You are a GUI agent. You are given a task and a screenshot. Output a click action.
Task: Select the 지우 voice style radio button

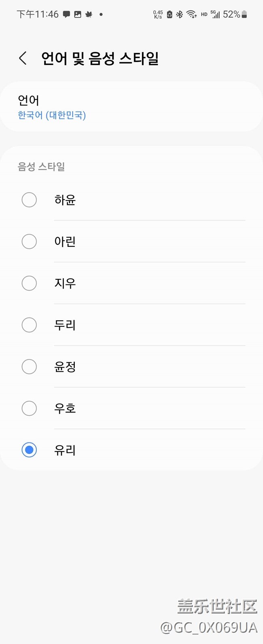coord(29,283)
